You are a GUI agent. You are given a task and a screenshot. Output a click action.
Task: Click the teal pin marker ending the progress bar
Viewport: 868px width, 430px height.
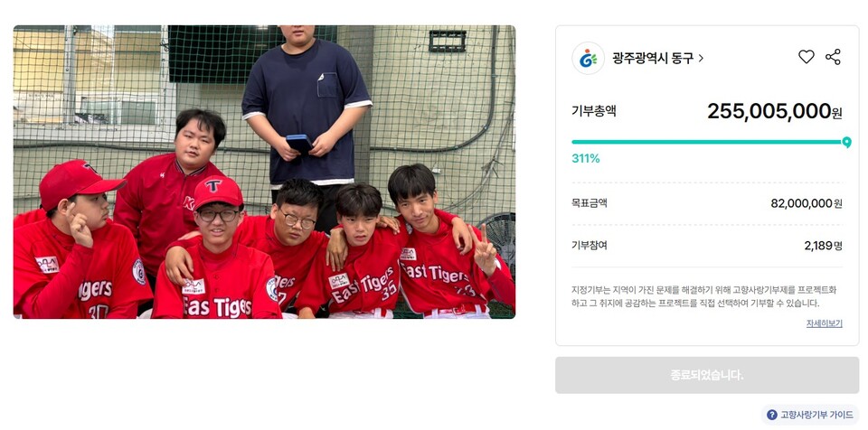tap(846, 143)
